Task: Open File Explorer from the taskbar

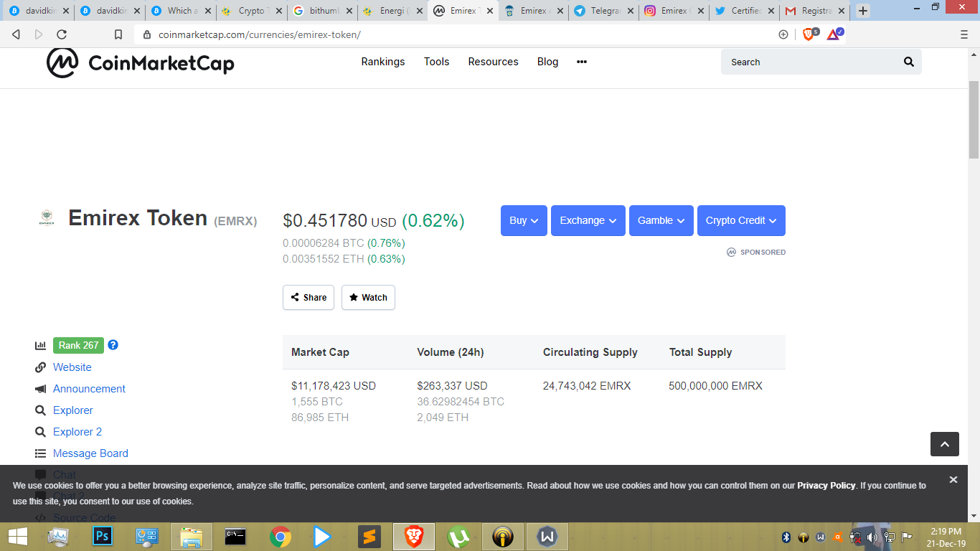Action: tap(192, 537)
